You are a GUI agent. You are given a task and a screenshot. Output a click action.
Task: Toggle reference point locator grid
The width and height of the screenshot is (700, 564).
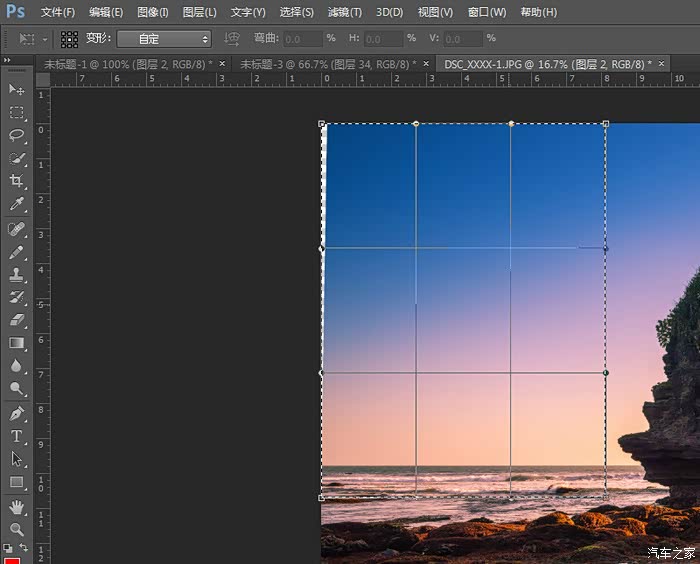click(69, 39)
